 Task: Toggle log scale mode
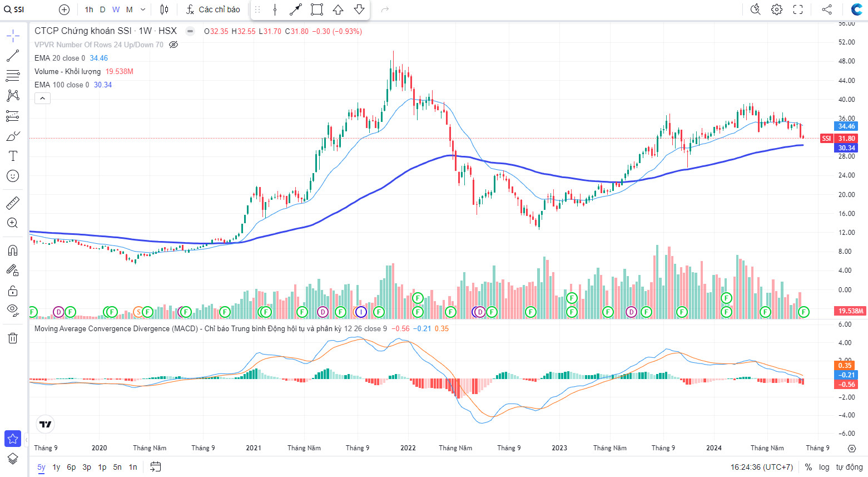click(824, 467)
